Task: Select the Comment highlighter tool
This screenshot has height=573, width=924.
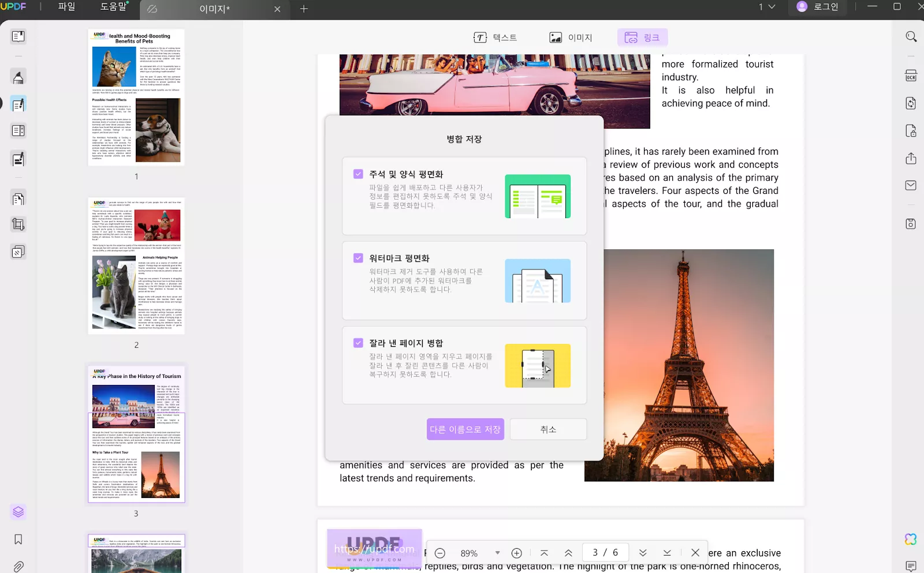Action: point(18,77)
